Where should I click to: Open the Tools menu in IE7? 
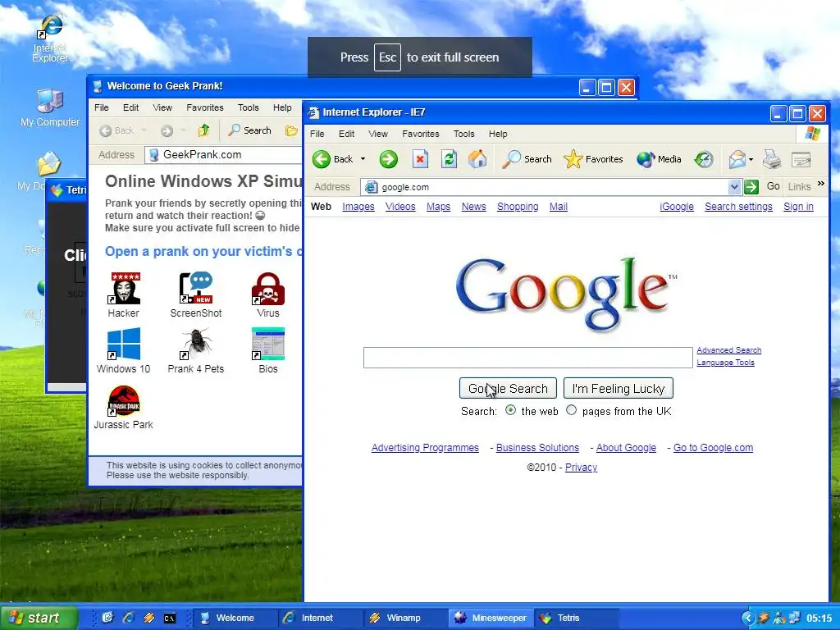pos(464,134)
